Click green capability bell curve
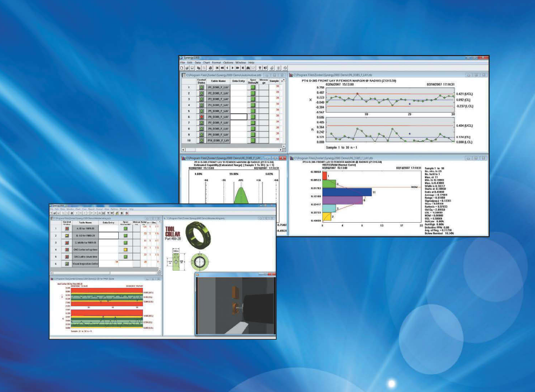 pyautogui.click(x=241, y=195)
